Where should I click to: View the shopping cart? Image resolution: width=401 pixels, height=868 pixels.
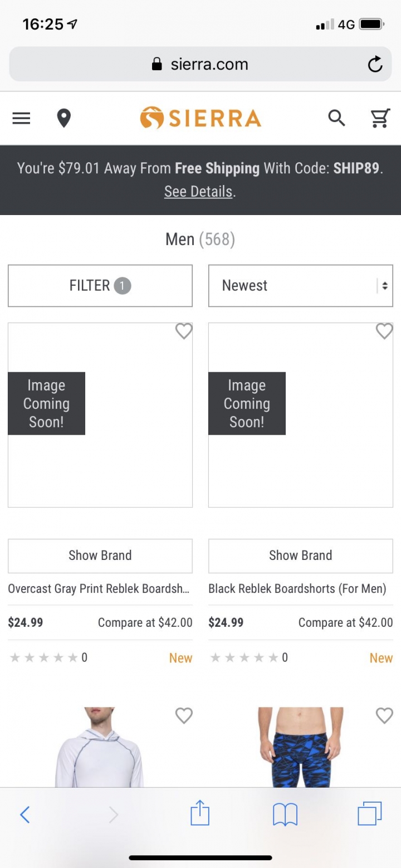(380, 118)
